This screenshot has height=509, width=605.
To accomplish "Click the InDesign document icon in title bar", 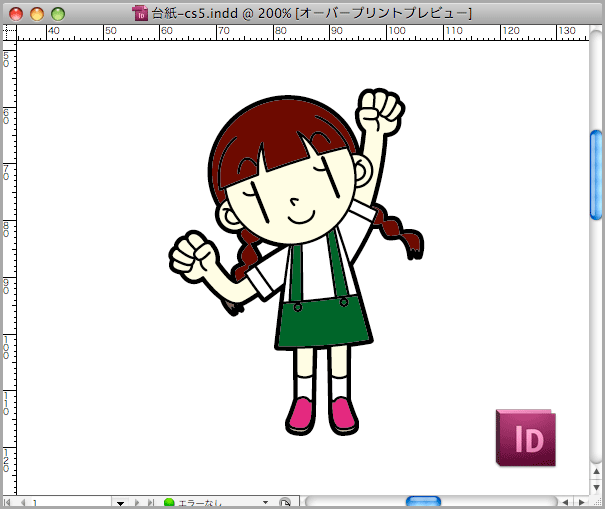I will (x=140, y=13).
